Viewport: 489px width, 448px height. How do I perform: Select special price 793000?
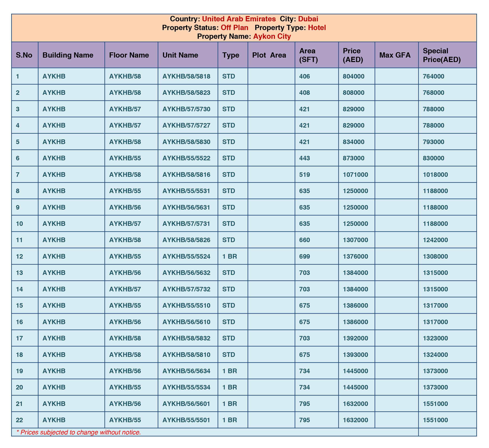[x=448, y=142]
